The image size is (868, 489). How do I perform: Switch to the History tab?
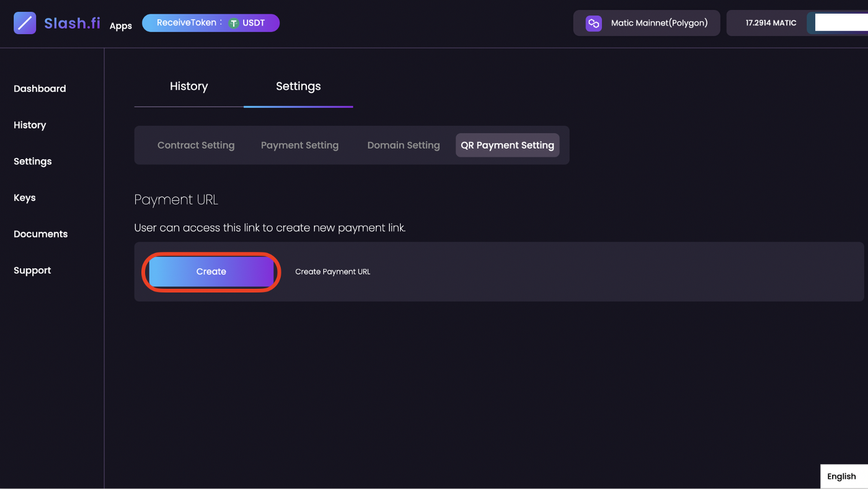pyautogui.click(x=188, y=86)
